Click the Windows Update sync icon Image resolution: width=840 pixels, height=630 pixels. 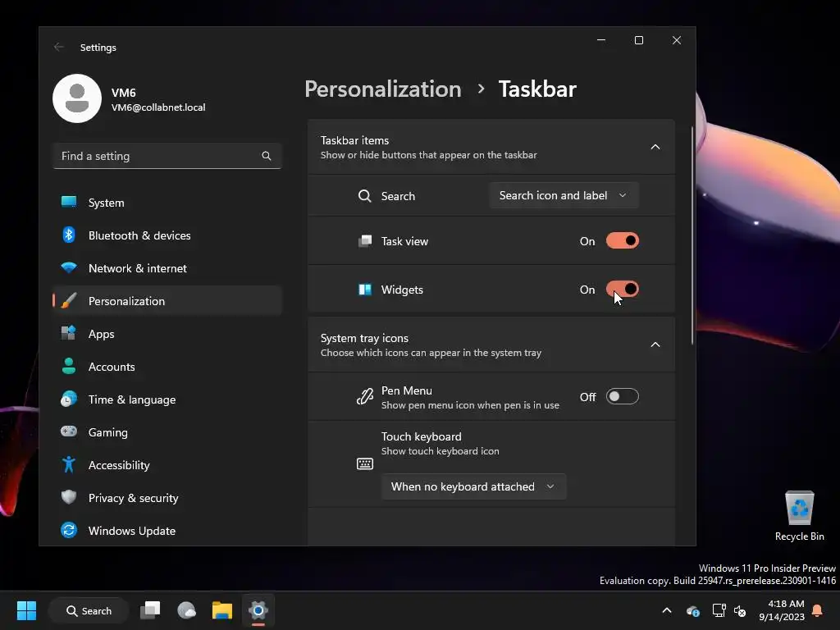tap(69, 531)
